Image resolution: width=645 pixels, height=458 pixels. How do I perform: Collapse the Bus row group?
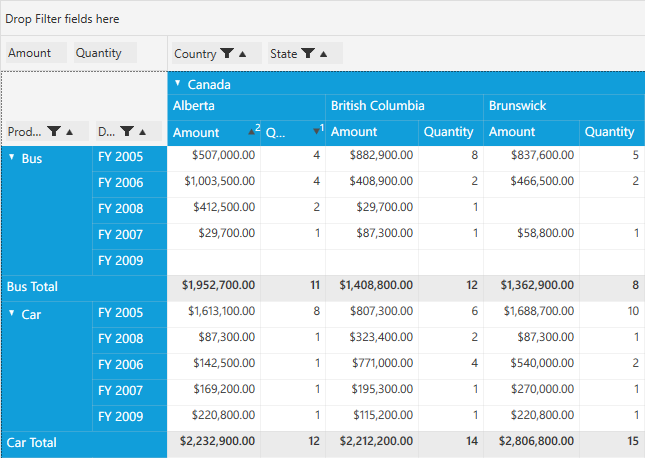pyautogui.click(x=12, y=157)
